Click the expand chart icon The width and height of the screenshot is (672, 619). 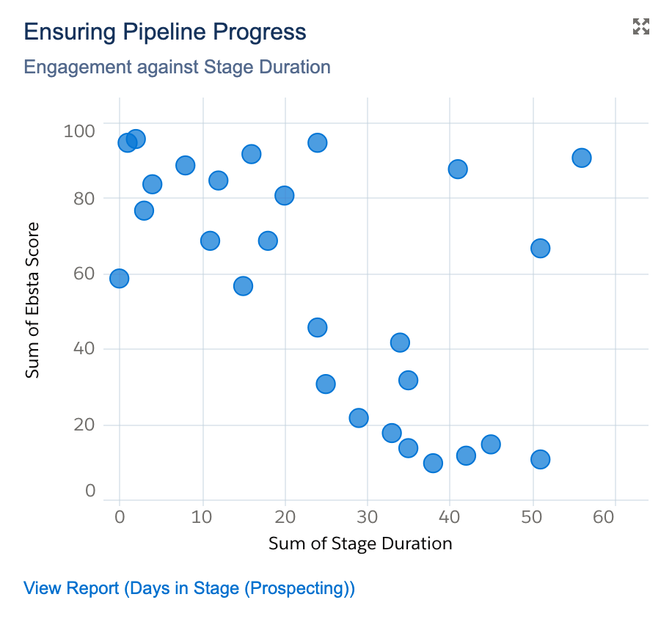[x=641, y=27]
